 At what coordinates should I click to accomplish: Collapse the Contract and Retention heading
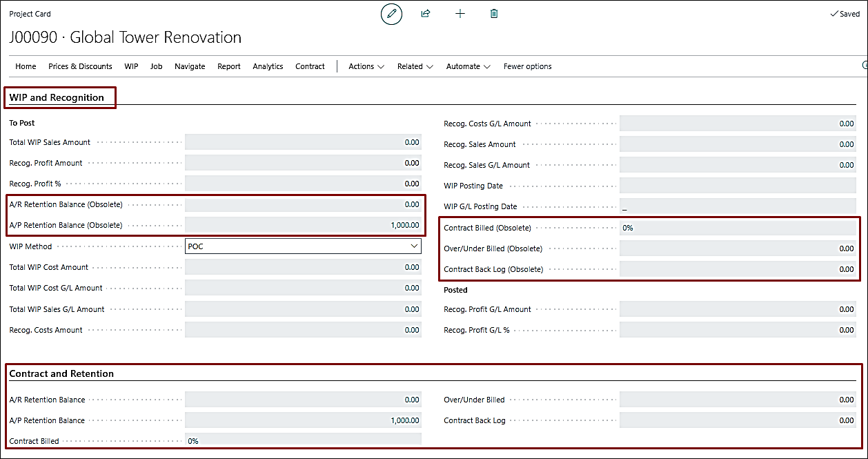(x=61, y=373)
